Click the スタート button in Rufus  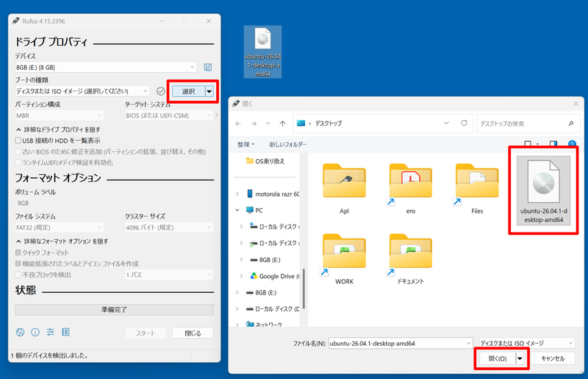pyautogui.click(x=146, y=333)
